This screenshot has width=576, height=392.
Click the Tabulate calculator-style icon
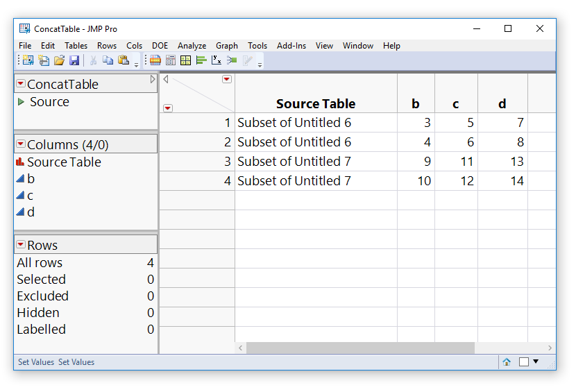coord(171,60)
